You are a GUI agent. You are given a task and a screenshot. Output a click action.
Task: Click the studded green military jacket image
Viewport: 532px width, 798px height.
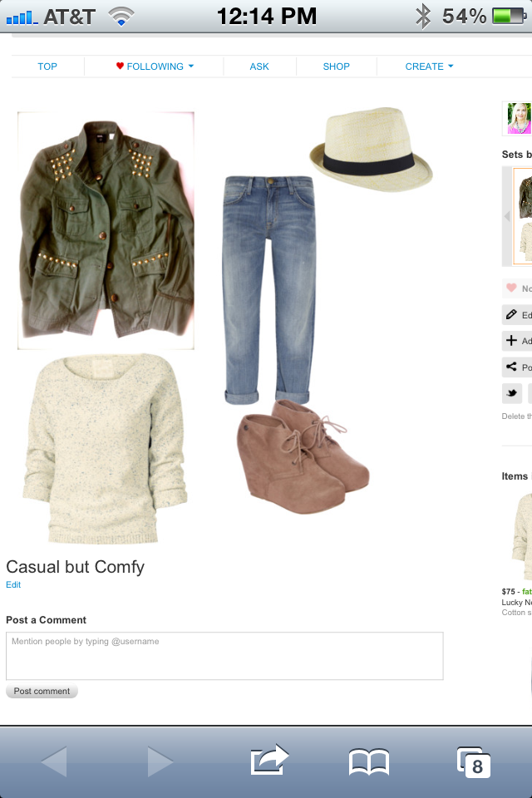[x=106, y=230]
